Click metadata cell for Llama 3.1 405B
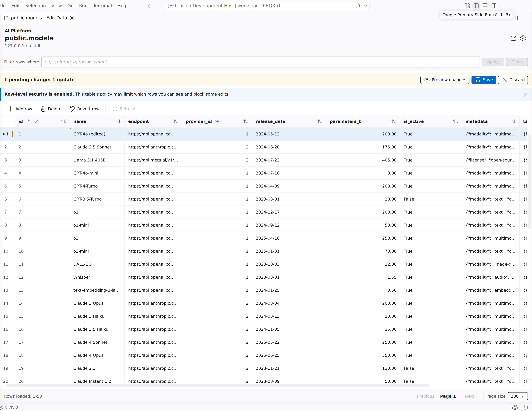Viewport: 532px width, 411px height. point(490,160)
